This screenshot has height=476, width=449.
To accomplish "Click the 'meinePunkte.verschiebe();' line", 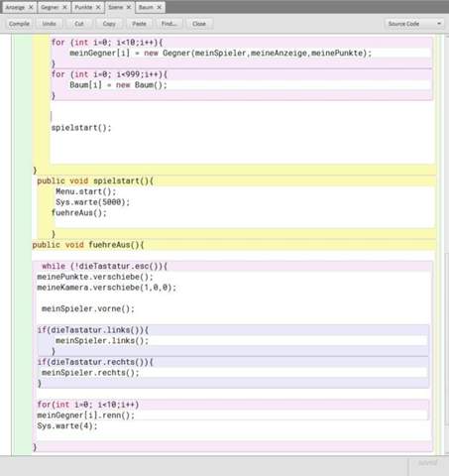I will tap(95, 277).
